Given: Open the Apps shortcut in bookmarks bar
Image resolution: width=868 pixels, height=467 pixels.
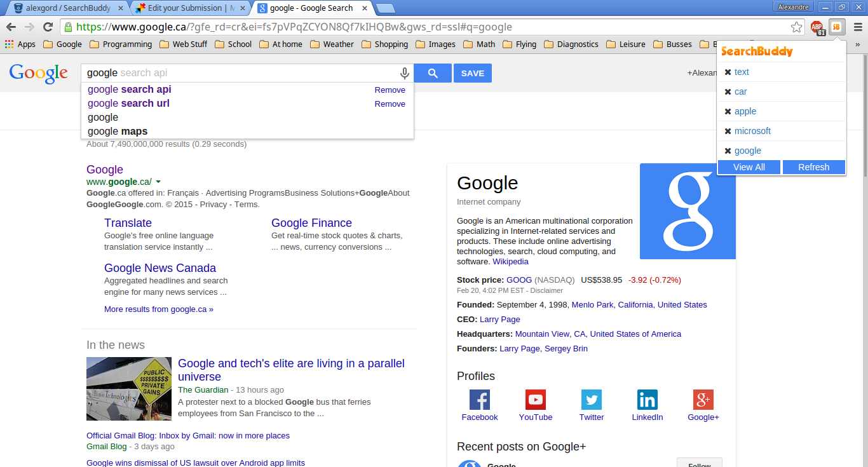Looking at the screenshot, I should coord(20,44).
